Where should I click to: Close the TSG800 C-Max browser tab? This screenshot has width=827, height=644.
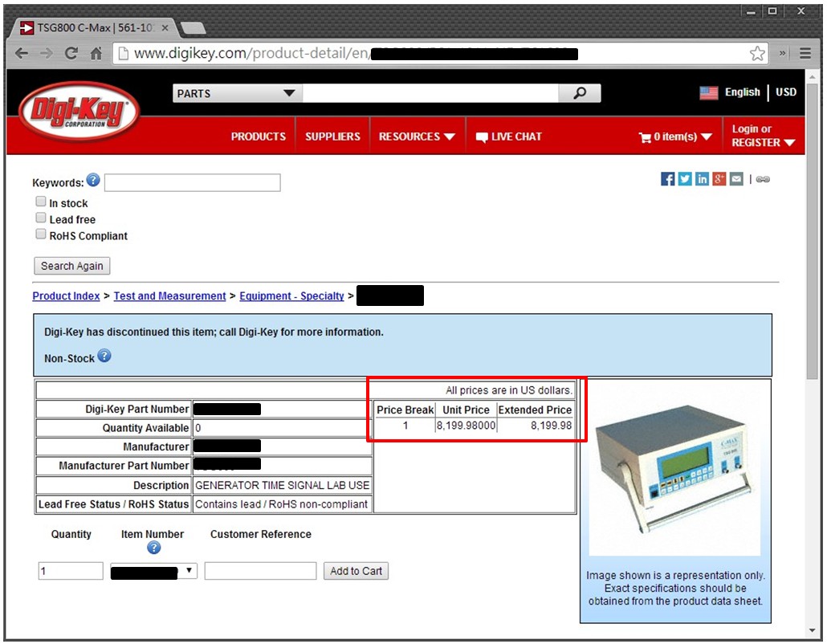click(x=165, y=27)
